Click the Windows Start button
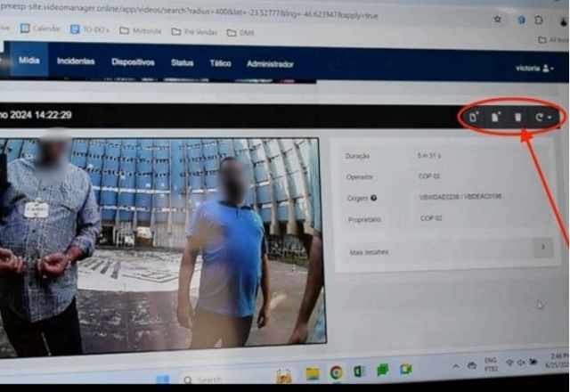This screenshot has height=392, width=570. [x=162, y=380]
